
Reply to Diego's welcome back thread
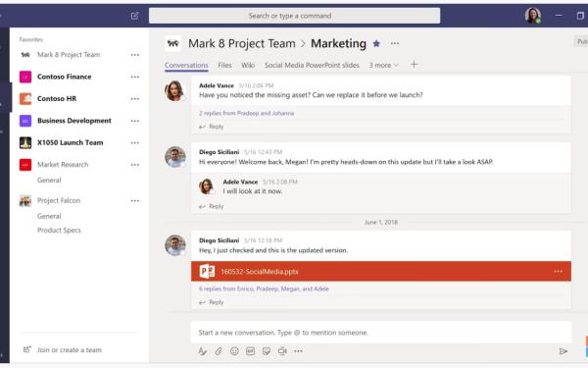pos(212,206)
